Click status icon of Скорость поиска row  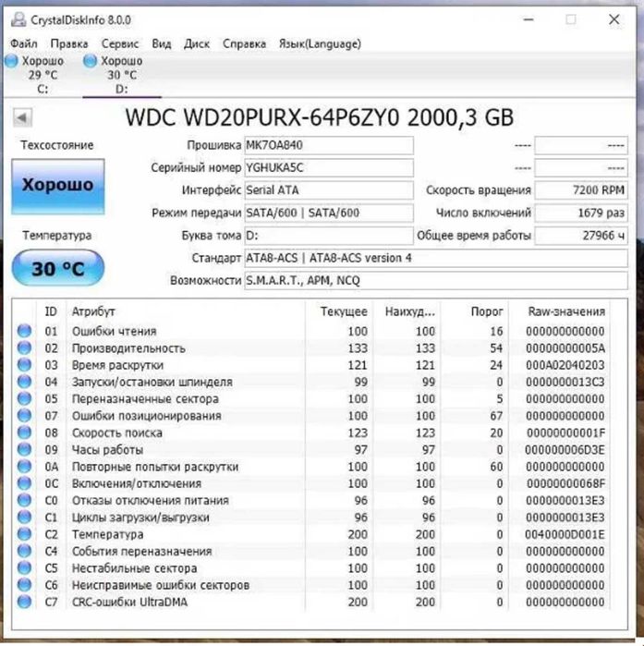pos(24,433)
